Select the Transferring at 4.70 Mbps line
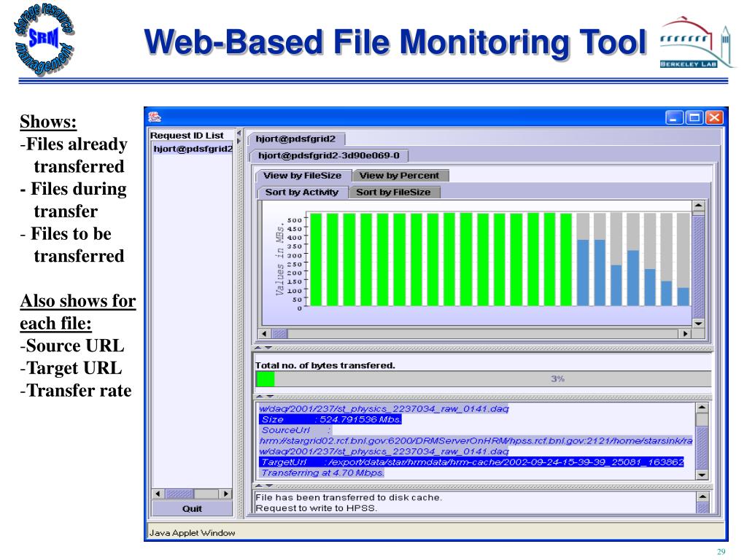This screenshot has height=560, width=747. [322, 472]
